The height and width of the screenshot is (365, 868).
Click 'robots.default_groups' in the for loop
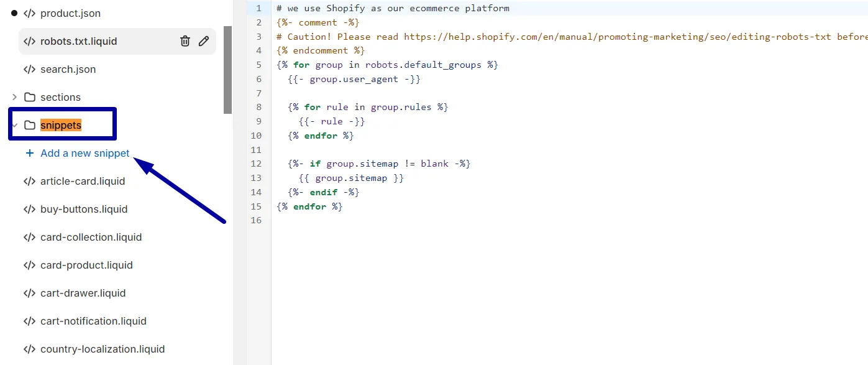pos(423,65)
